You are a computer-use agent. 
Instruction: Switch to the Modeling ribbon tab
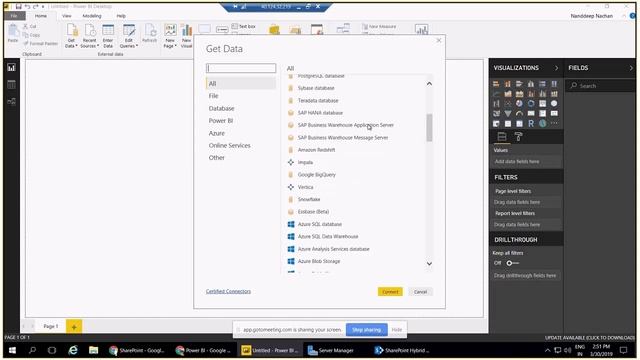coord(92,16)
